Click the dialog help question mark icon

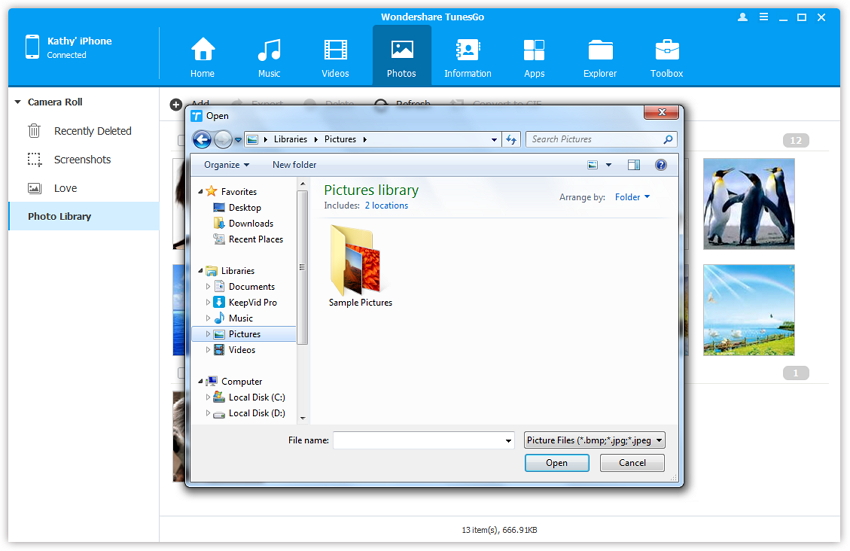[661, 165]
